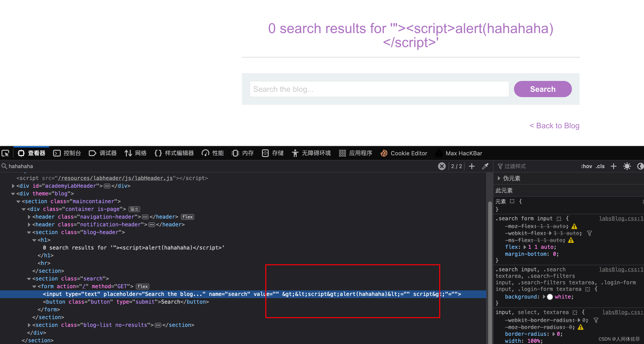Viewport: 644px width, 344px height.
Task: Clear the hahahaha search with X icon
Action: [x=442, y=166]
